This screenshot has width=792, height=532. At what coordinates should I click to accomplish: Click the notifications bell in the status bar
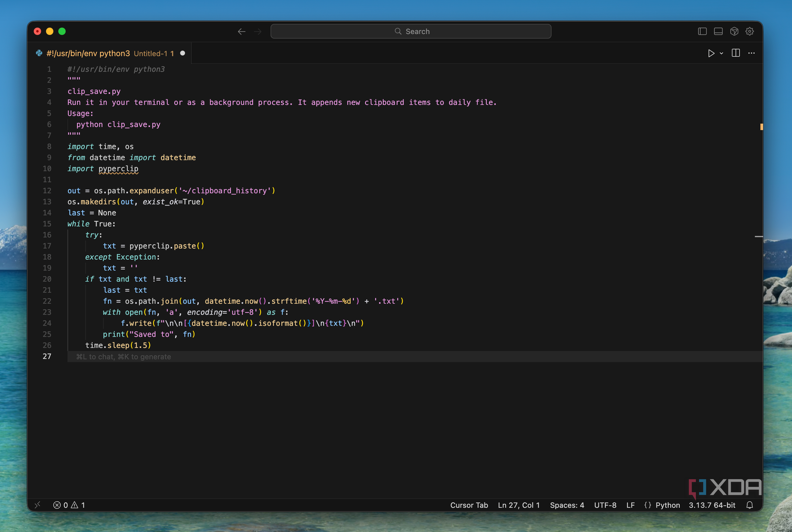750,505
